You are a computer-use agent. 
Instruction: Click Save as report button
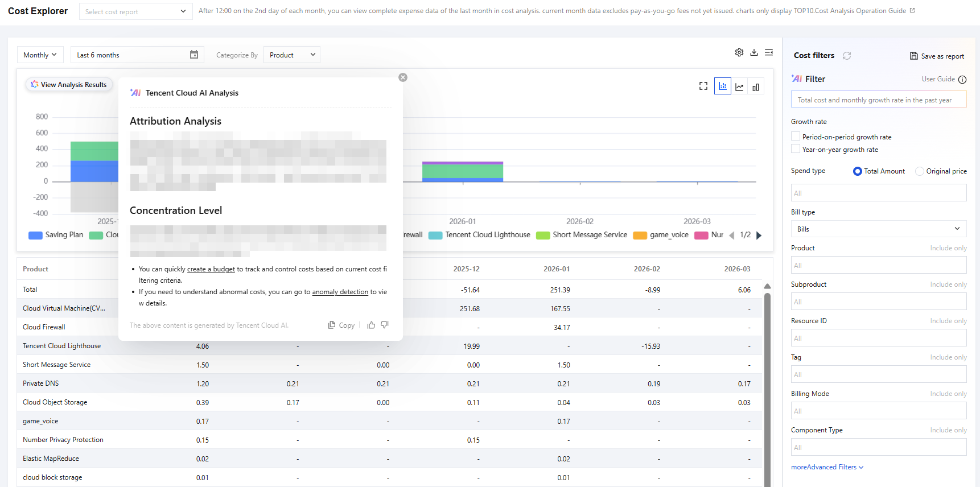(x=937, y=56)
